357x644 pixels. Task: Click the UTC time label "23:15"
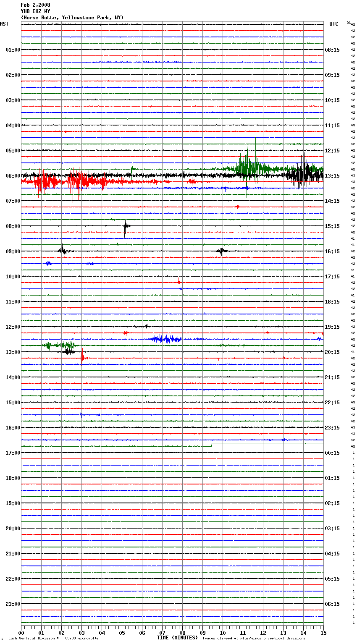tap(332, 428)
